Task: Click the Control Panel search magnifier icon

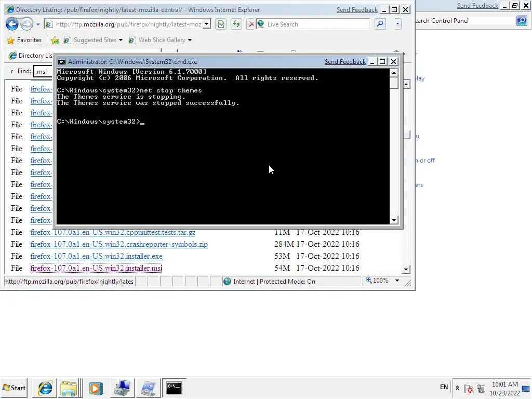Action: click(522, 21)
